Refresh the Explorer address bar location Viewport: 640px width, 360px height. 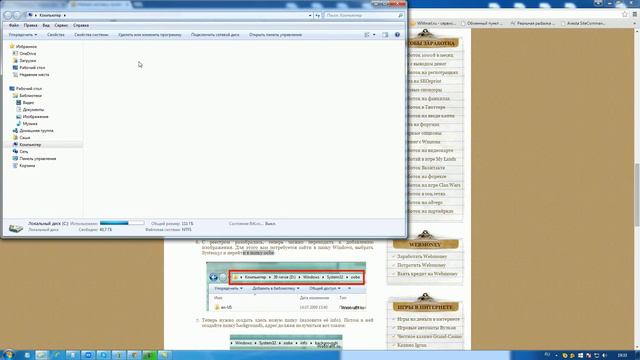point(318,15)
